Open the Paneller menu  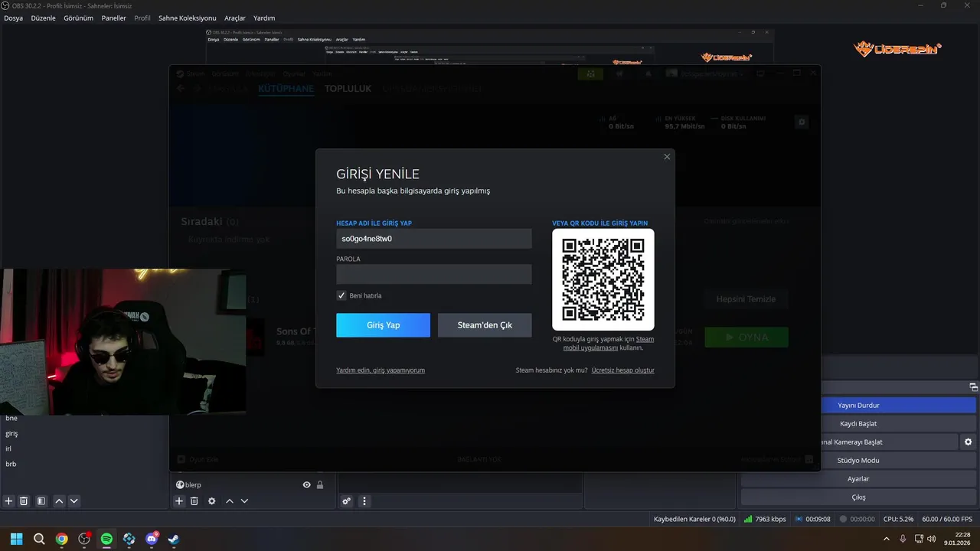(113, 18)
